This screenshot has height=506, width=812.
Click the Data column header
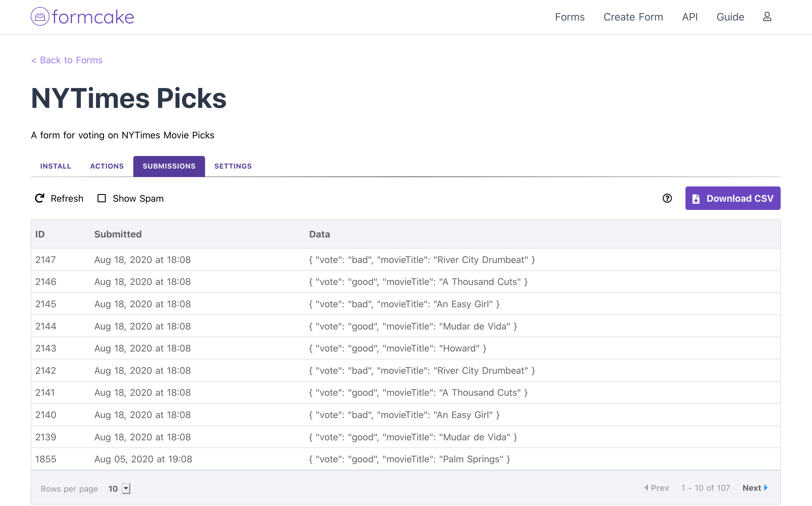(x=320, y=234)
